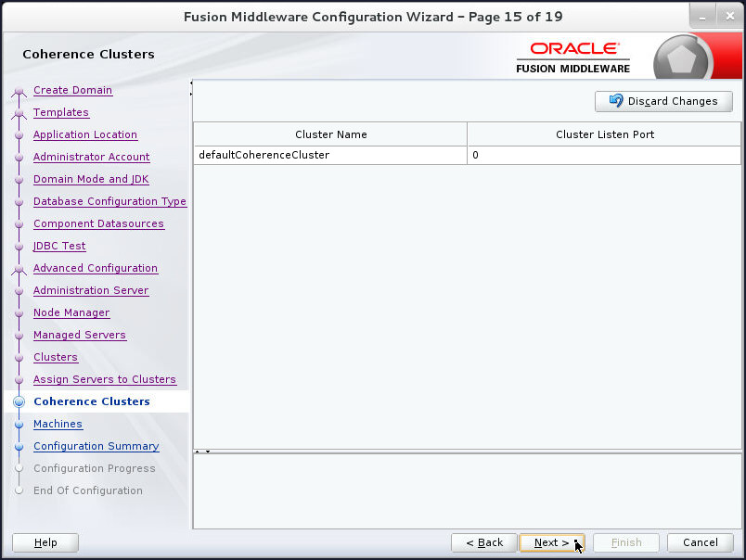
Task: Click the step circle next to Configuration Progress
Action: pyautogui.click(x=19, y=468)
